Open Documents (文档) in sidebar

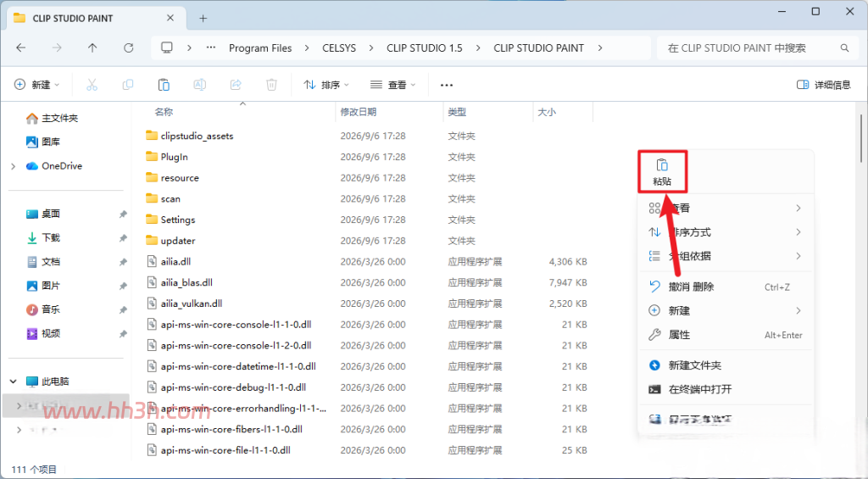pyautogui.click(x=43, y=261)
